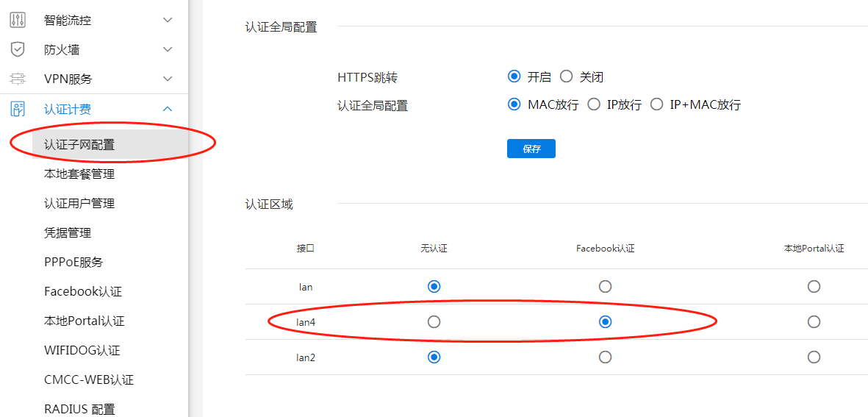Collapse the 认证计费 menu chevron
Image resolution: width=868 pixels, height=417 pixels.
[x=168, y=109]
